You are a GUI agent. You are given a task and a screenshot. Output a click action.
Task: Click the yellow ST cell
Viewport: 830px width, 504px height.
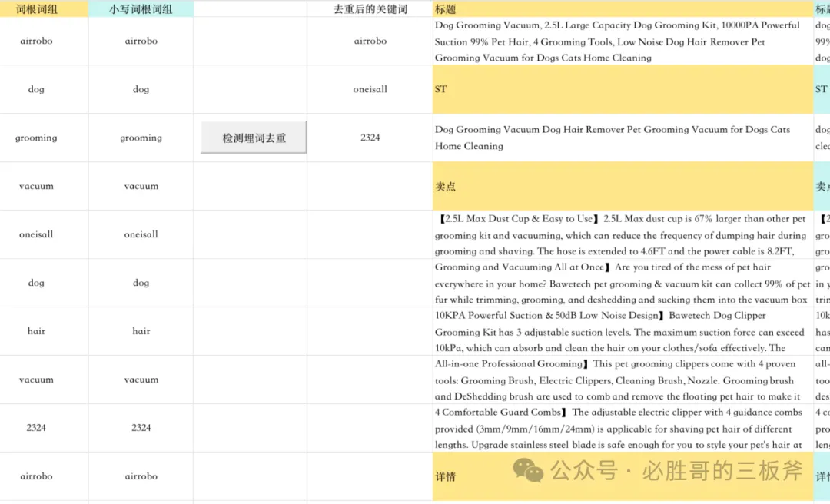[623, 89]
